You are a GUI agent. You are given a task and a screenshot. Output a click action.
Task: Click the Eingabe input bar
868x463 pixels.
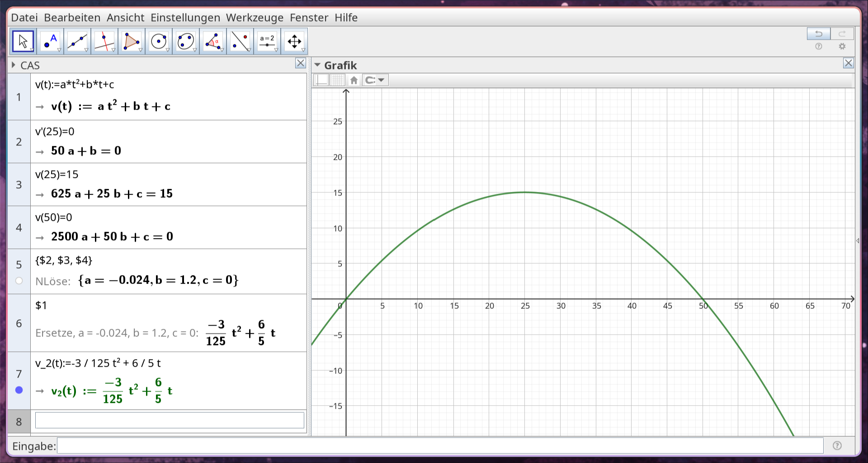coord(440,446)
